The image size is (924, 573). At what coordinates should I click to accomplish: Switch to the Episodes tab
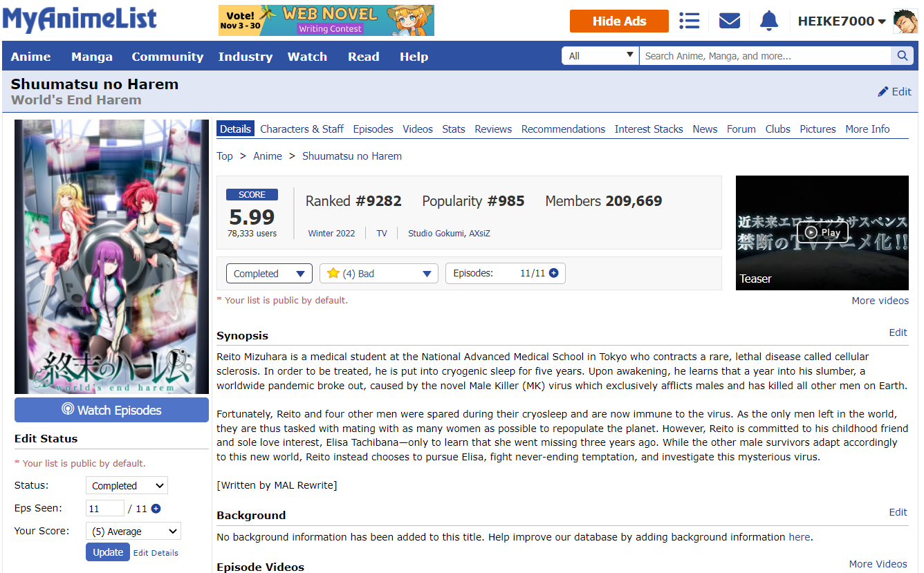[x=373, y=129]
